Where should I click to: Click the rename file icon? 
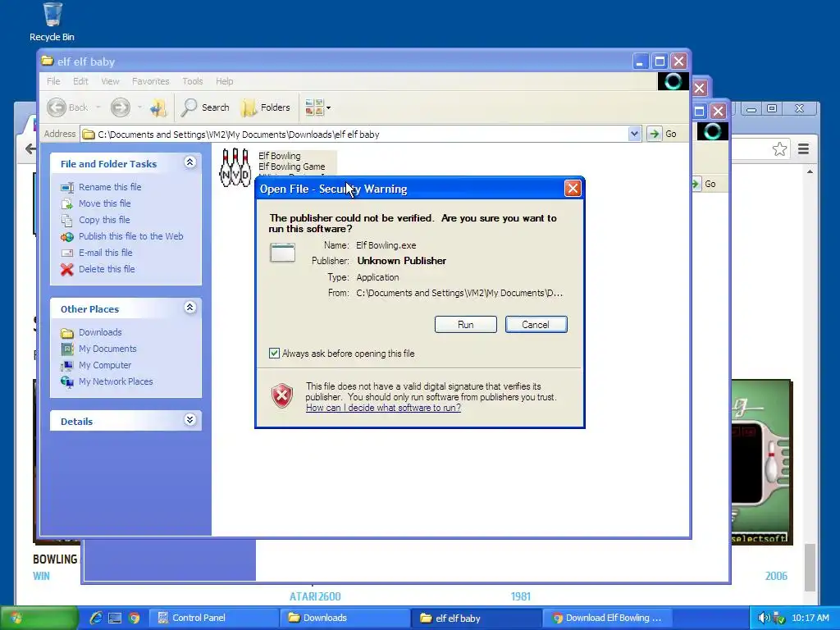pos(67,188)
